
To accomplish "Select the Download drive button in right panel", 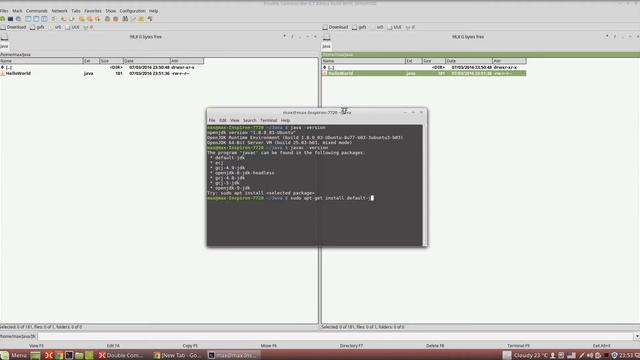I will pos(336,27).
